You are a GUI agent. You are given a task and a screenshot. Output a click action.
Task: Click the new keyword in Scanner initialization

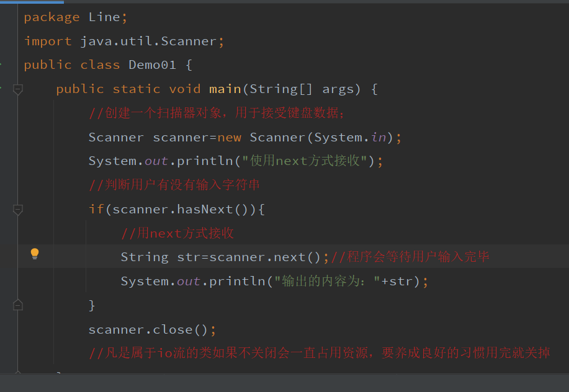230,138
